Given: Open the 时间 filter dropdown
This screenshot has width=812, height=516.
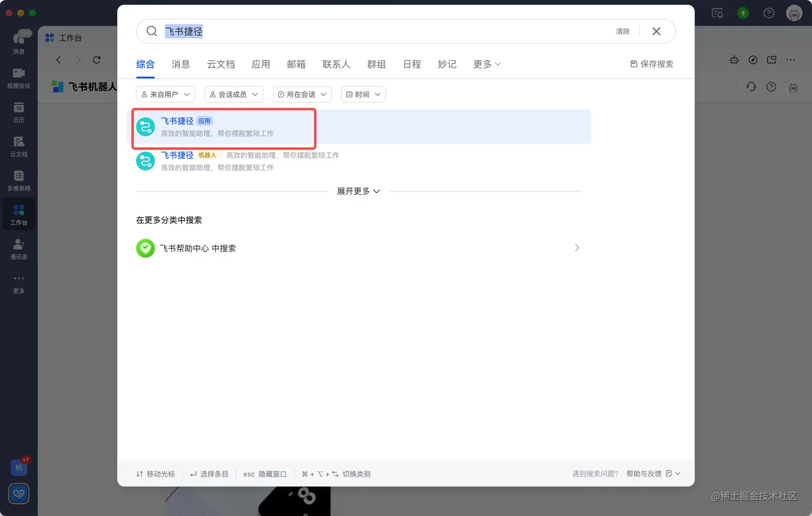Looking at the screenshot, I should (x=364, y=95).
